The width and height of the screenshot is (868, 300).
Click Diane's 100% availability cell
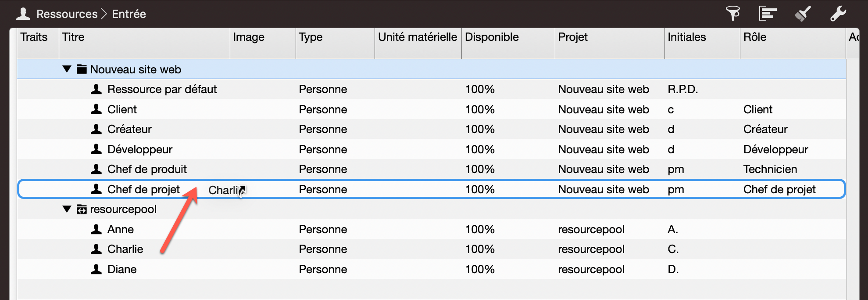[480, 269]
